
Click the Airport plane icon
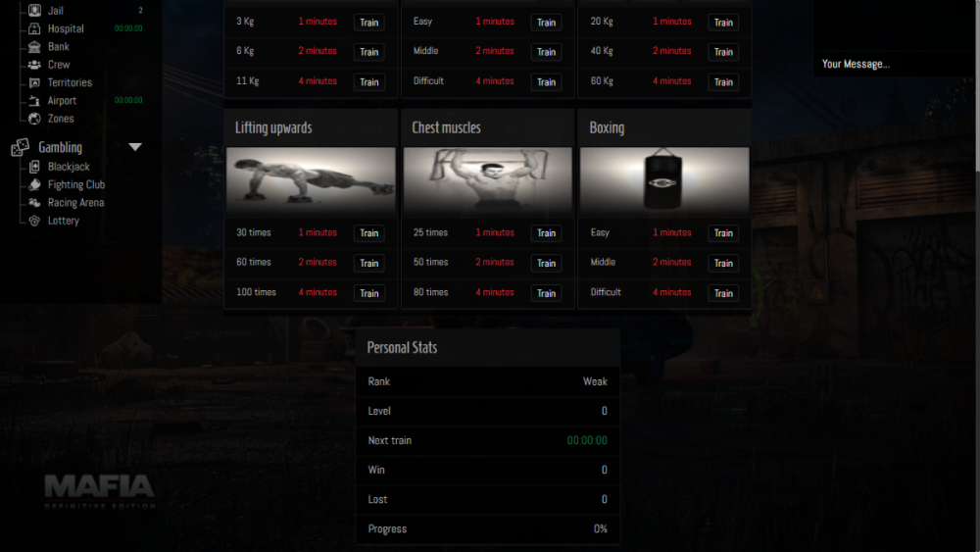[34, 101]
